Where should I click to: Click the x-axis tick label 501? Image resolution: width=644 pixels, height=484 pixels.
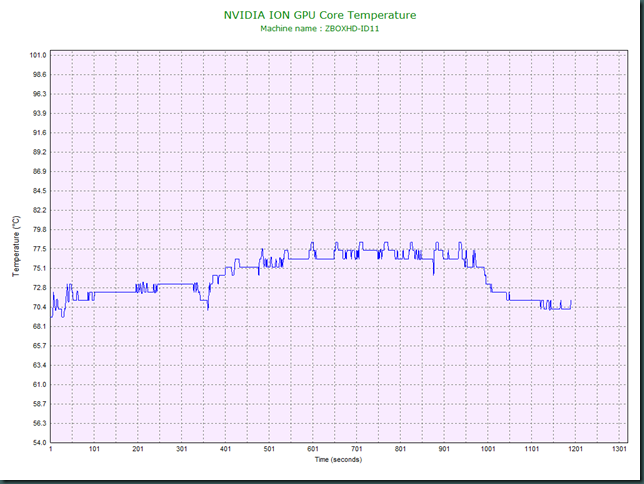coord(269,449)
